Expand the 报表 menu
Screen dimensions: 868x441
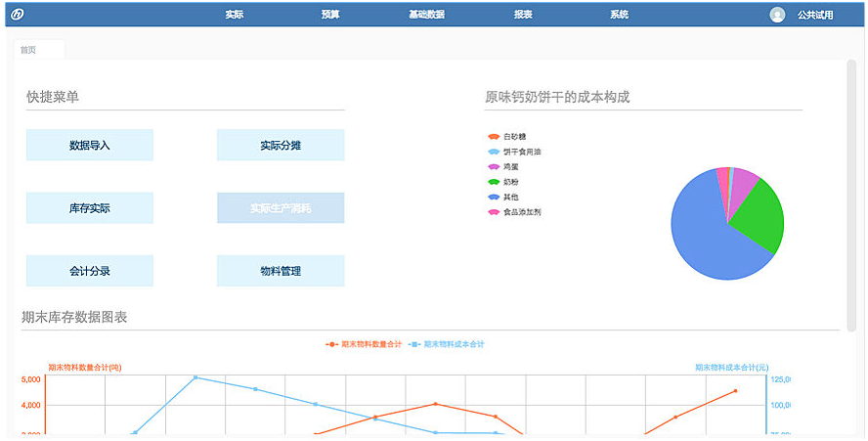(x=523, y=15)
